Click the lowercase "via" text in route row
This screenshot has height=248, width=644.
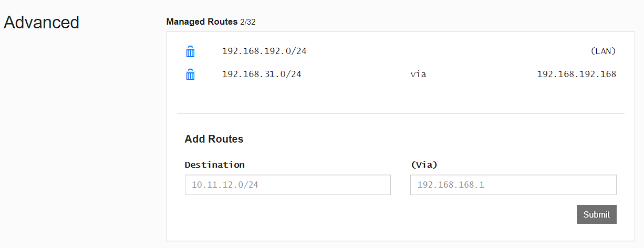[418, 74]
